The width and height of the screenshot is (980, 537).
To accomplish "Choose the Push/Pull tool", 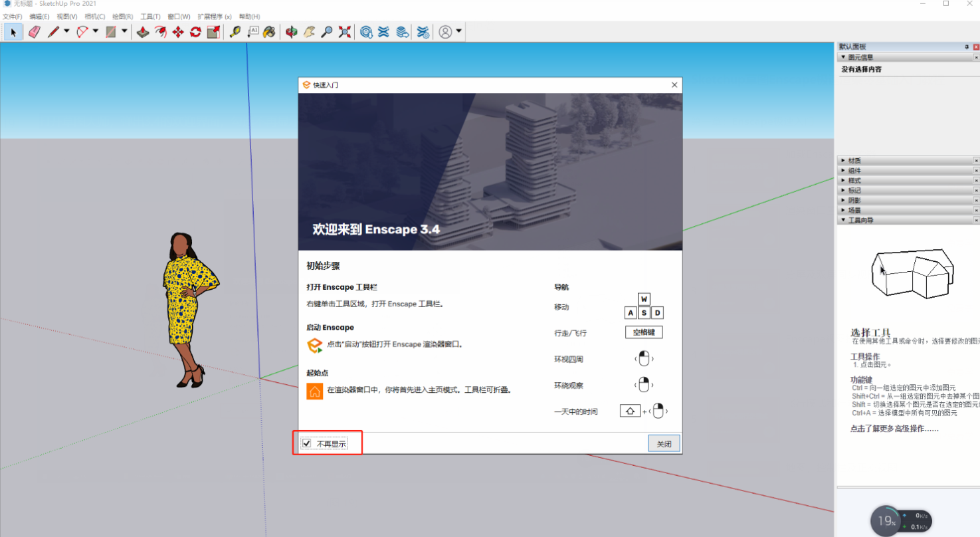I will click(x=143, y=32).
